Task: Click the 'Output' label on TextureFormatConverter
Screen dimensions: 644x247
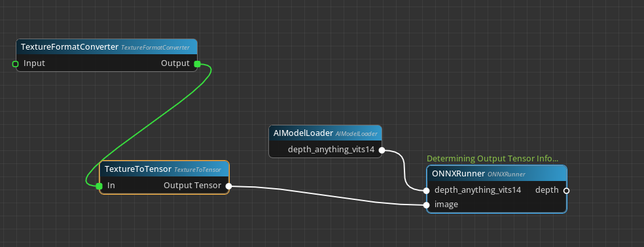Action: (x=175, y=63)
